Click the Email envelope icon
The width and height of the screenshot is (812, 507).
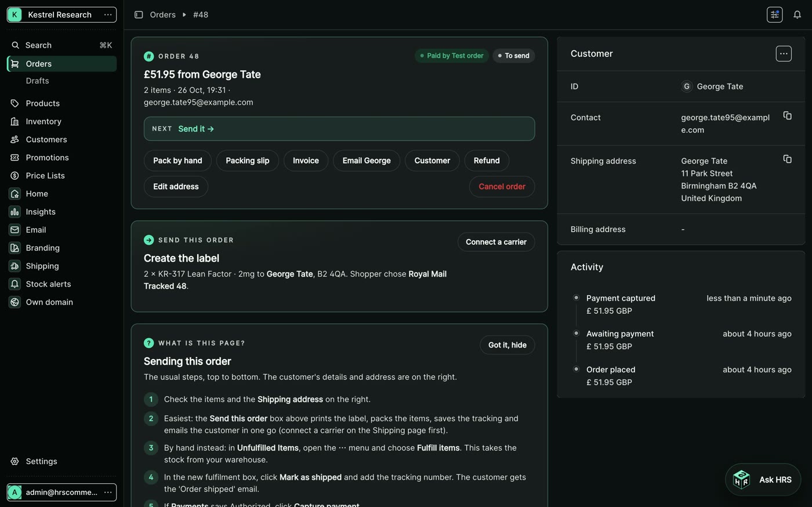pyautogui.click(x=14, y=230)
